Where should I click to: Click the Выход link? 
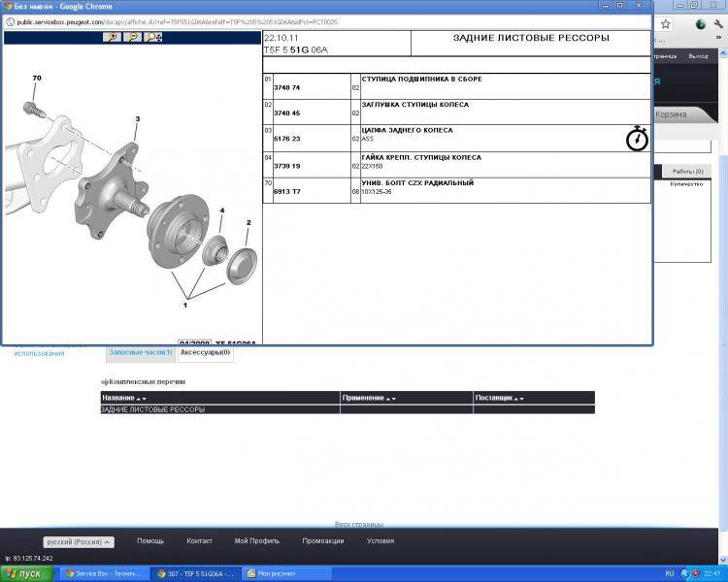697,56
